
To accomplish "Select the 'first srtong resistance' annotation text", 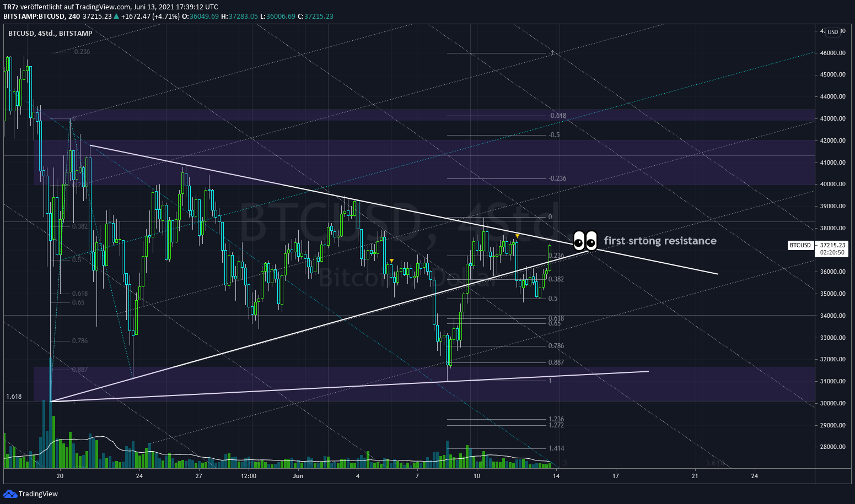I will click(660, 241).
